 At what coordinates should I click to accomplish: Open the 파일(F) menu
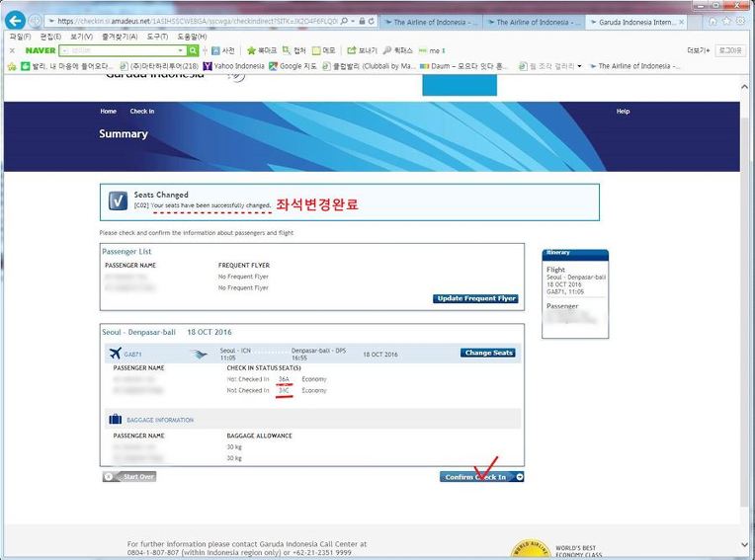coord(20,37)
